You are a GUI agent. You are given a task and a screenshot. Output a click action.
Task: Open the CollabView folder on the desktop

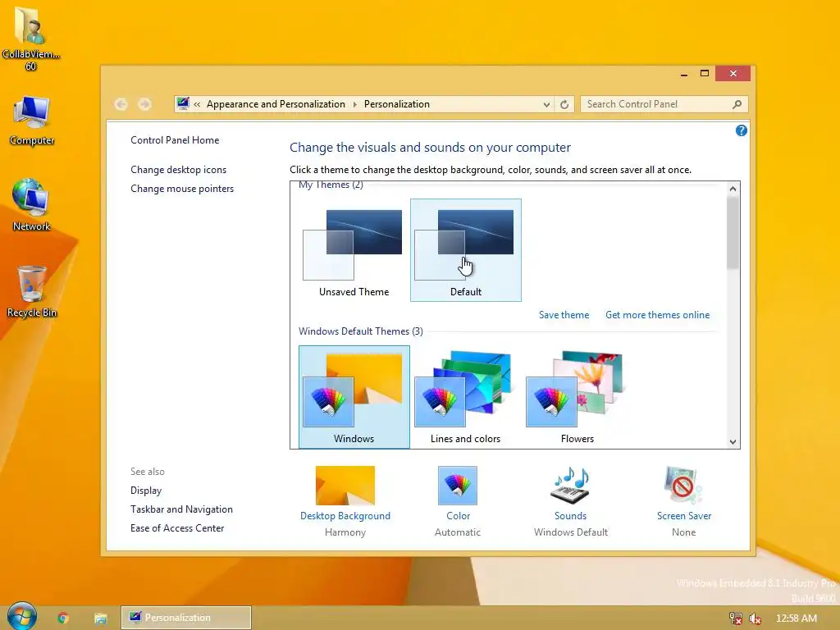tap(30, 38)
